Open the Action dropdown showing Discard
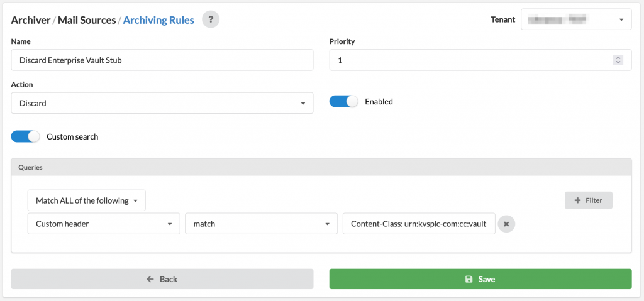644x301 pixels. coord(162,103)
